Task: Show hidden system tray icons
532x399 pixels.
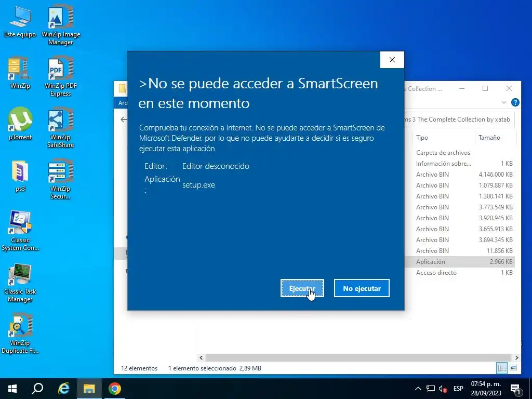Action: pyautogui.click(x=418, y=389)
